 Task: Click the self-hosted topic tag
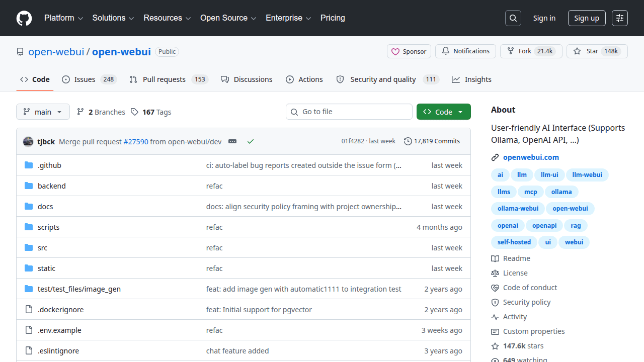[514, 242]
